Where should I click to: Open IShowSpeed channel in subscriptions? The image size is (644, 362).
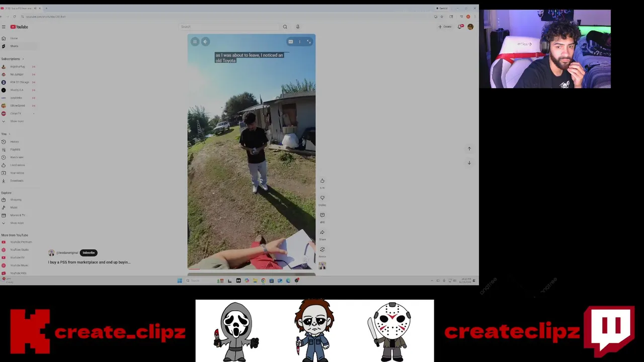tap(17, 106)
